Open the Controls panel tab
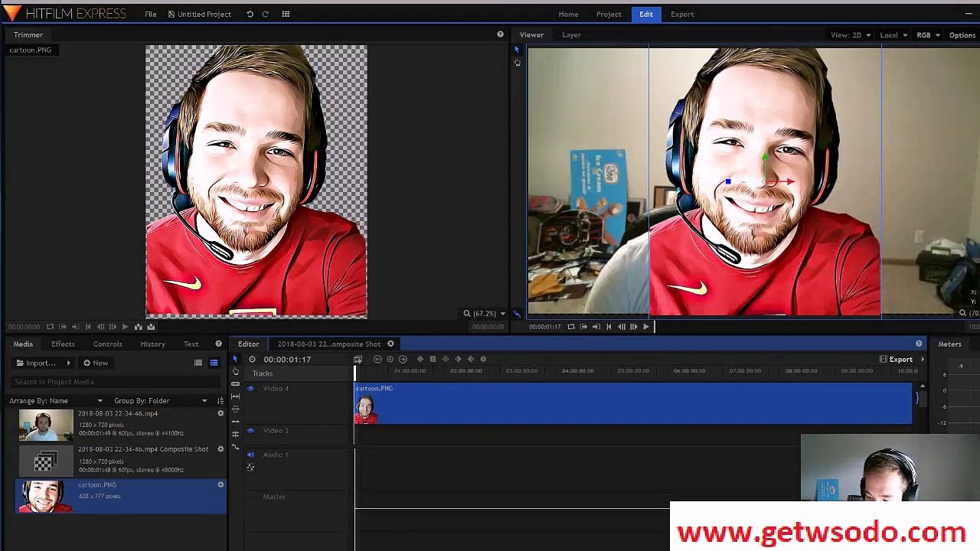980x551 pixels. point(107,344)
